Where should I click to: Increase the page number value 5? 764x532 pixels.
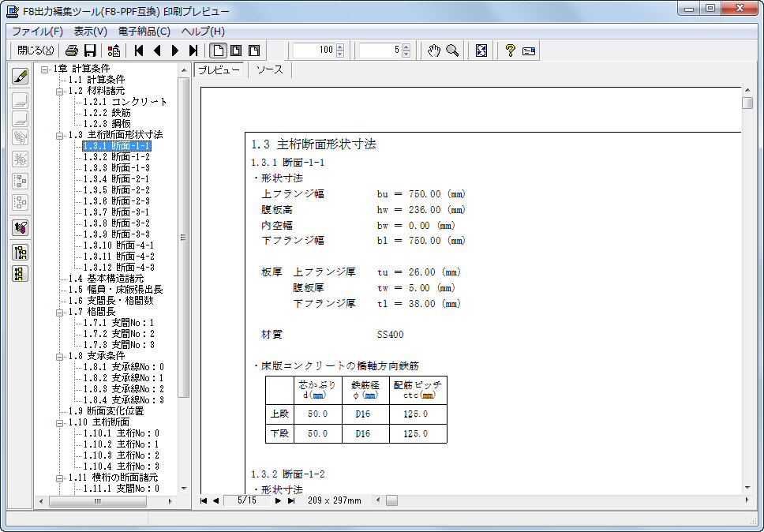tap(406, 47)
